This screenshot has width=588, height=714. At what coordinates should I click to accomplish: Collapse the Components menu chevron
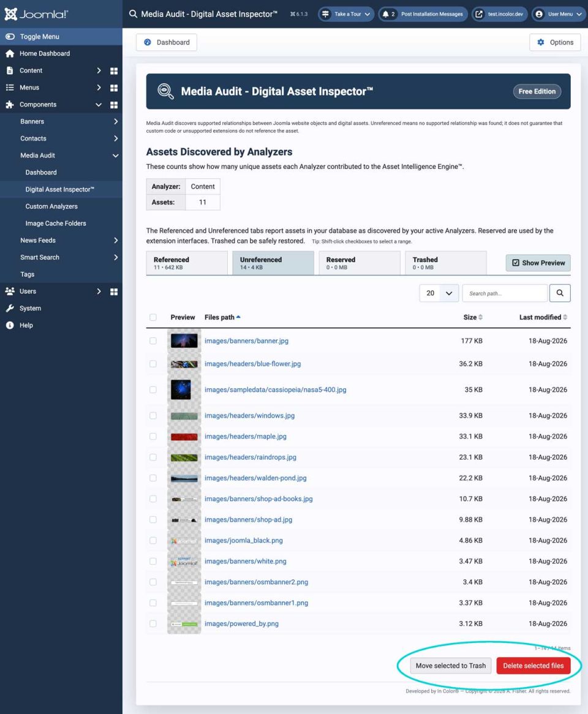click(x=99, y=105)
